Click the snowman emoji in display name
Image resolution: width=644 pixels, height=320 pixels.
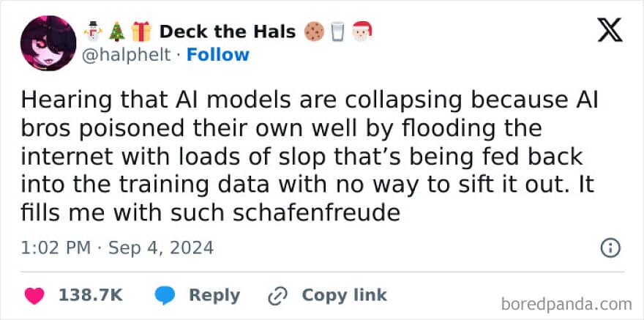pos(91,31)
